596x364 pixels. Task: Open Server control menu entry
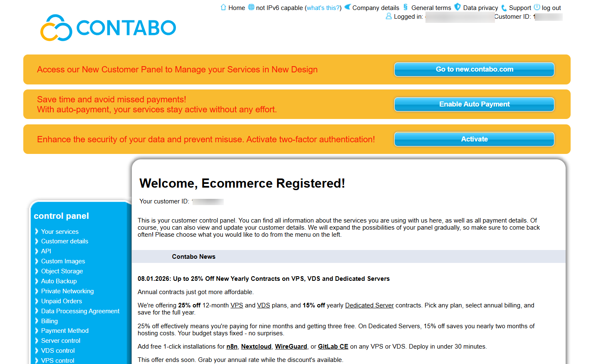(x=61, y=341)
